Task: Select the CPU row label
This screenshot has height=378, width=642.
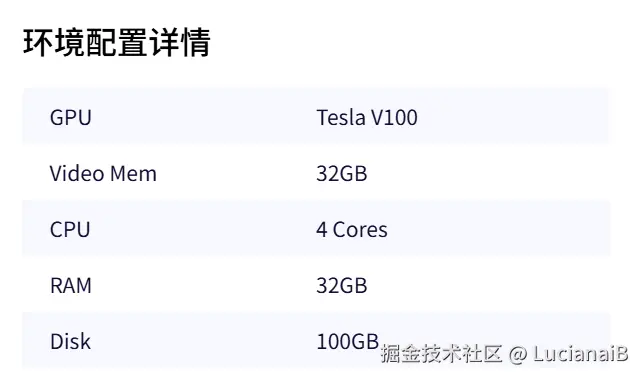Action: (70, 229)
